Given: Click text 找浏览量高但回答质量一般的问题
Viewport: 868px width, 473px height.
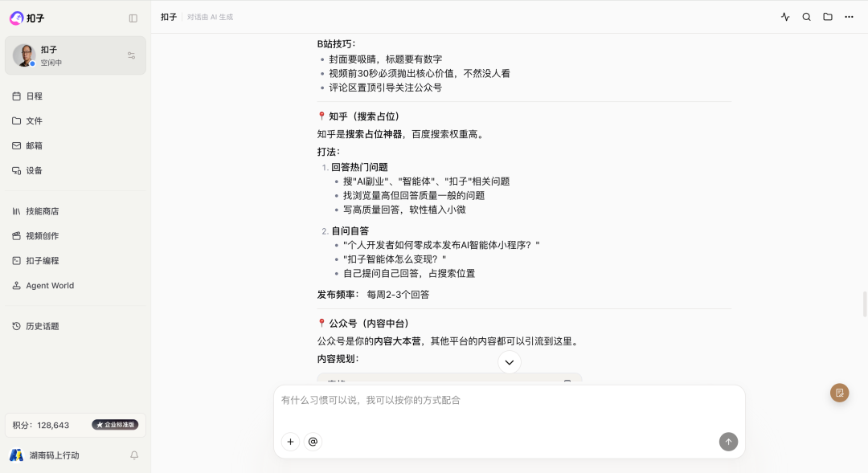Looking at the screenshot, I should [x=414, y=195].
